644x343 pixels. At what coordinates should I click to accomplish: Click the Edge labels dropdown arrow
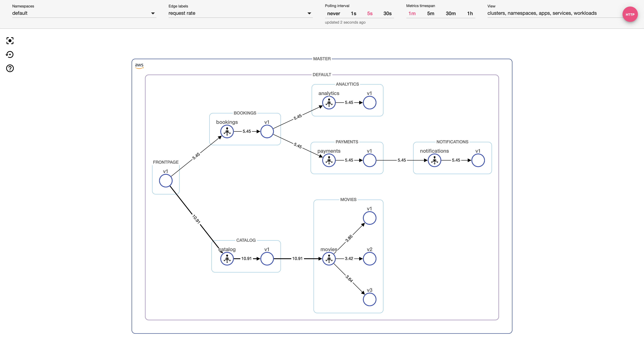309,13
